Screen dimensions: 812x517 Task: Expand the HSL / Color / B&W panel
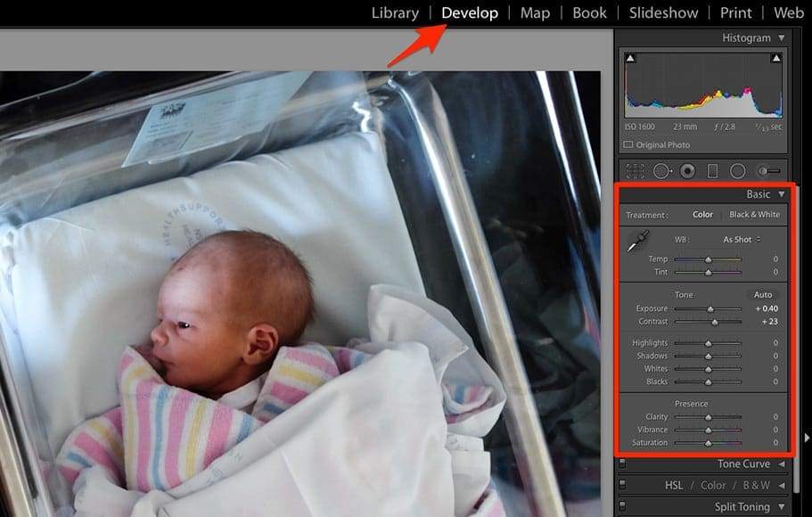[x=782, y=486]
